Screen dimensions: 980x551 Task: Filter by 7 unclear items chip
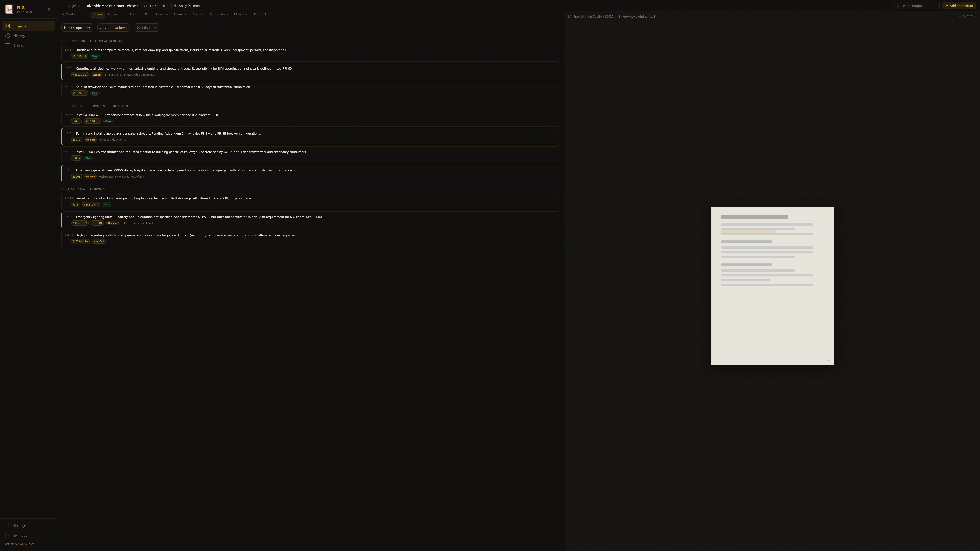coord(114,28)
